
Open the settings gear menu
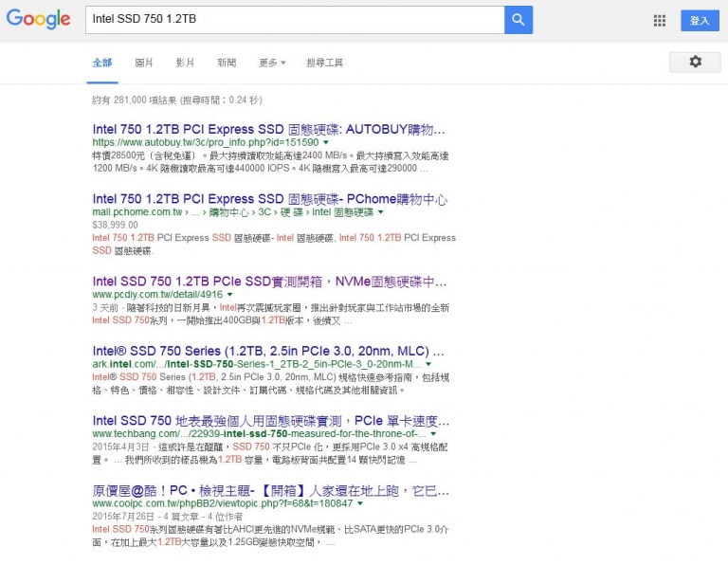tap(695, 62)
